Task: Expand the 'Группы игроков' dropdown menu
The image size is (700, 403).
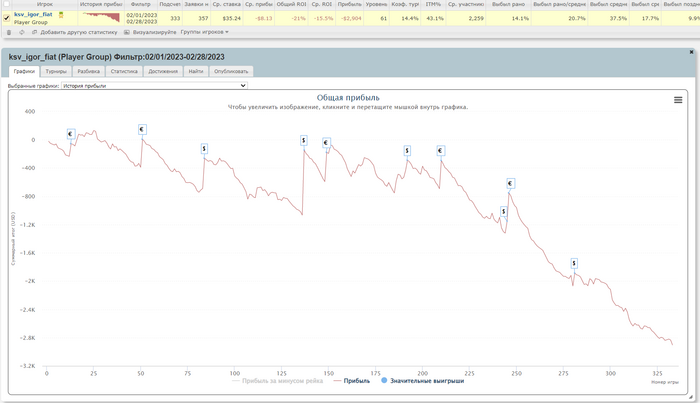Action: 204,32
